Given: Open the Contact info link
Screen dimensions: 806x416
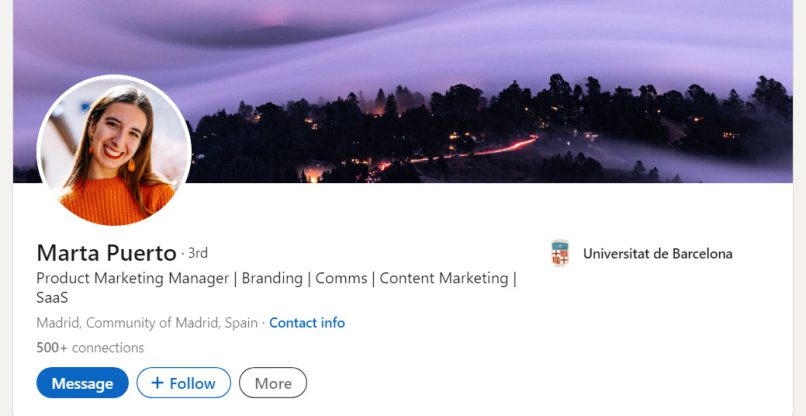Looking at the screenshot, I should click(x=307, y=323).
